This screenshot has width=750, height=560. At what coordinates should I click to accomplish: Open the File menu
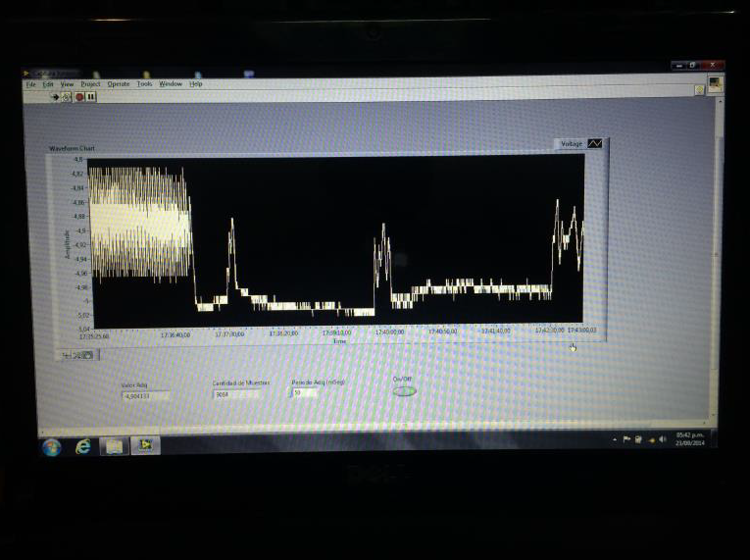[30, 84]
